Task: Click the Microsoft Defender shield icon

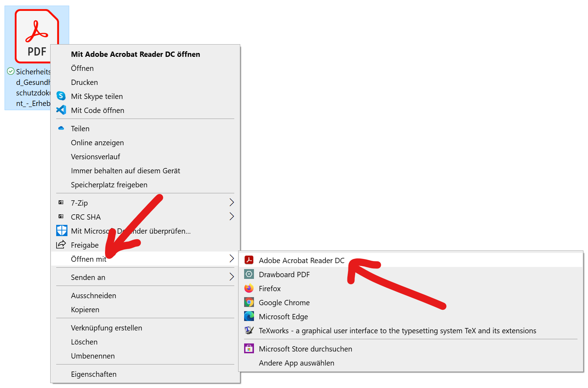Action: click(x=62, y=230)
